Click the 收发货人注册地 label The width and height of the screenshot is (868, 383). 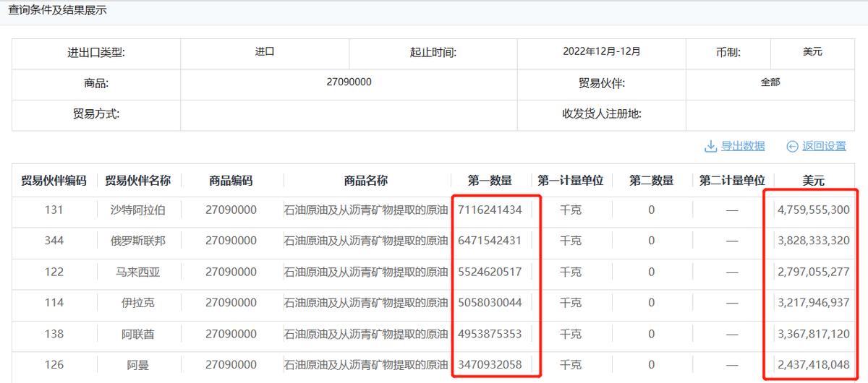coord(602,114)
